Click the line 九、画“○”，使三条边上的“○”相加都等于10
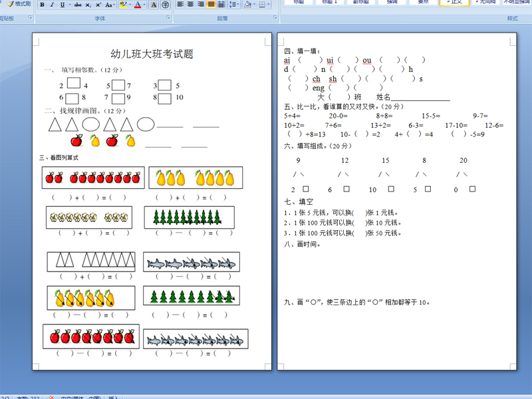Screen dimensions: 532x399 (357, 303)
